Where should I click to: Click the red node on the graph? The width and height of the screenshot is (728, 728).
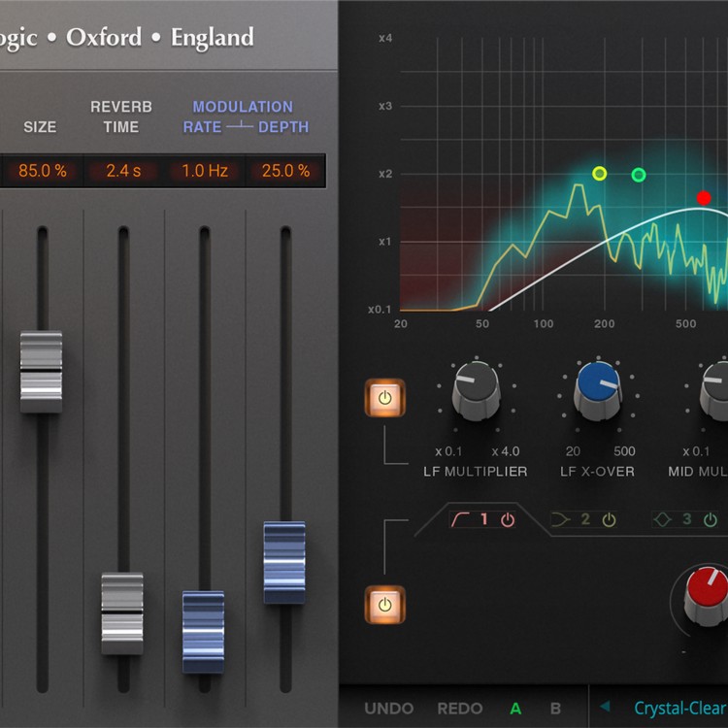(x=704, y=198)
